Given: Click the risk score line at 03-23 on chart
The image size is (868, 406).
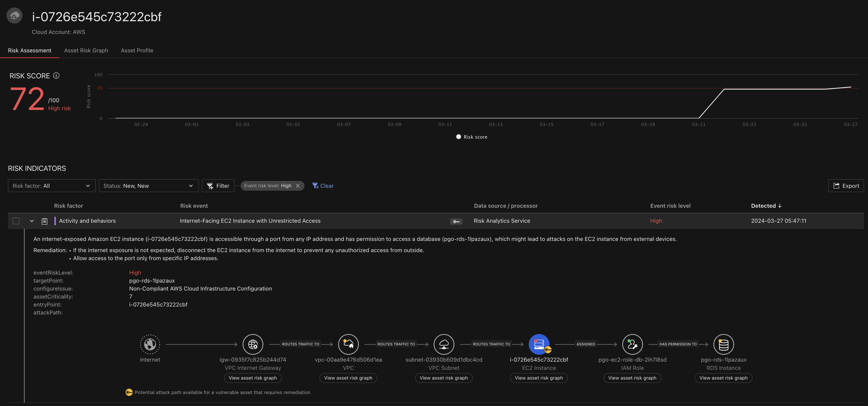Looking at the screenshot, I should (x=749, y=89).
